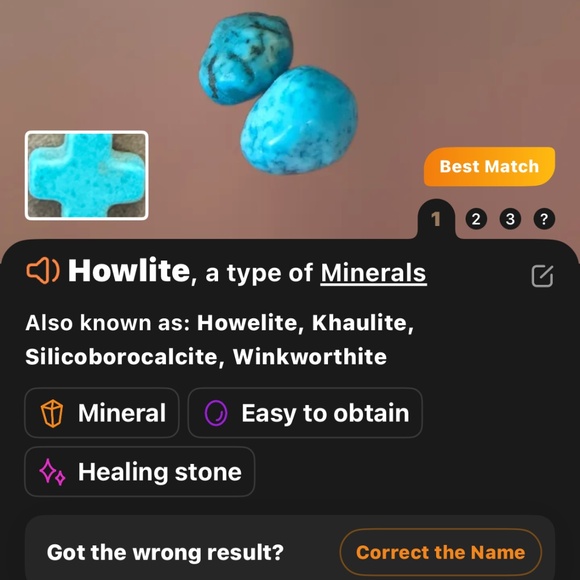Click the Correct the Name button
The image size is (580, 580).
[x=440, y=552]
